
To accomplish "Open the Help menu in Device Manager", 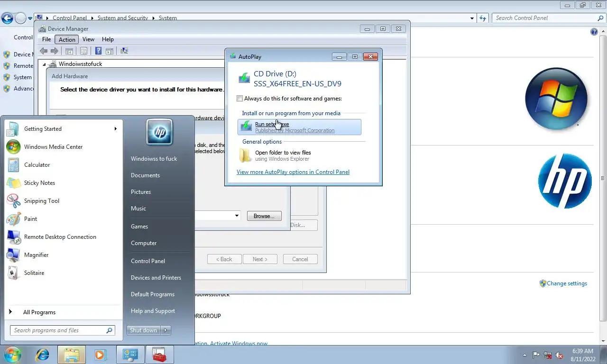I will coord(108,39).
